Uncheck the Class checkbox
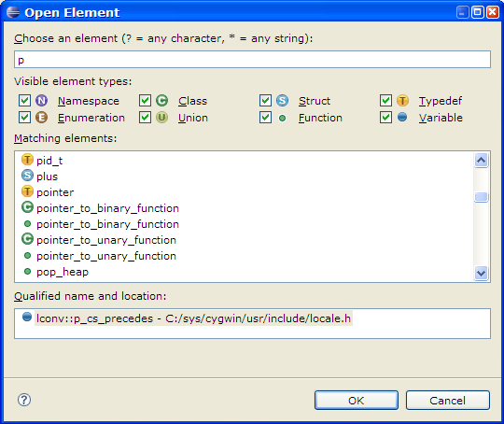This screenshot has height=424, width=504. coord(145,100)
